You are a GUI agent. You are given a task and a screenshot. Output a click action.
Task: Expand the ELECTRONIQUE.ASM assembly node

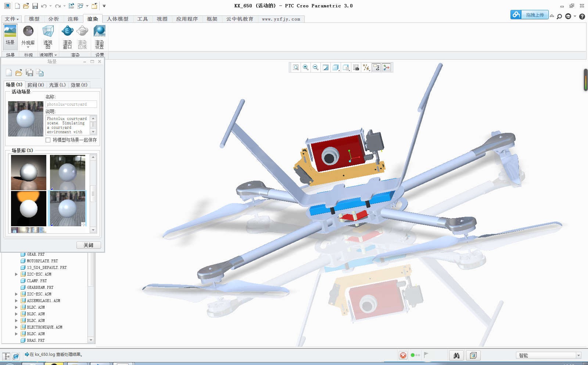pyautogui.click(x=16, y=327)
